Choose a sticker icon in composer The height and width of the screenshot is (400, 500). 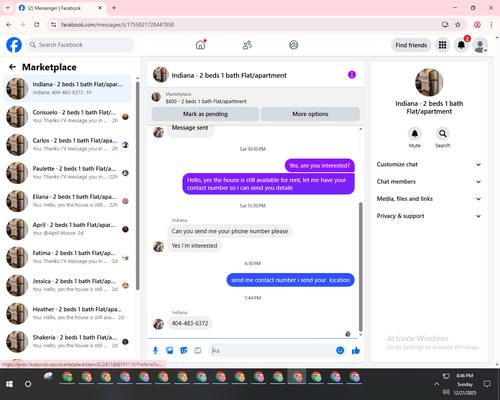(184, 350)
